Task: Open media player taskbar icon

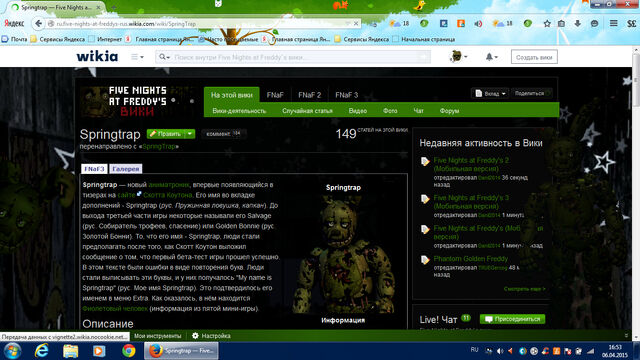Action: point(99,351)
